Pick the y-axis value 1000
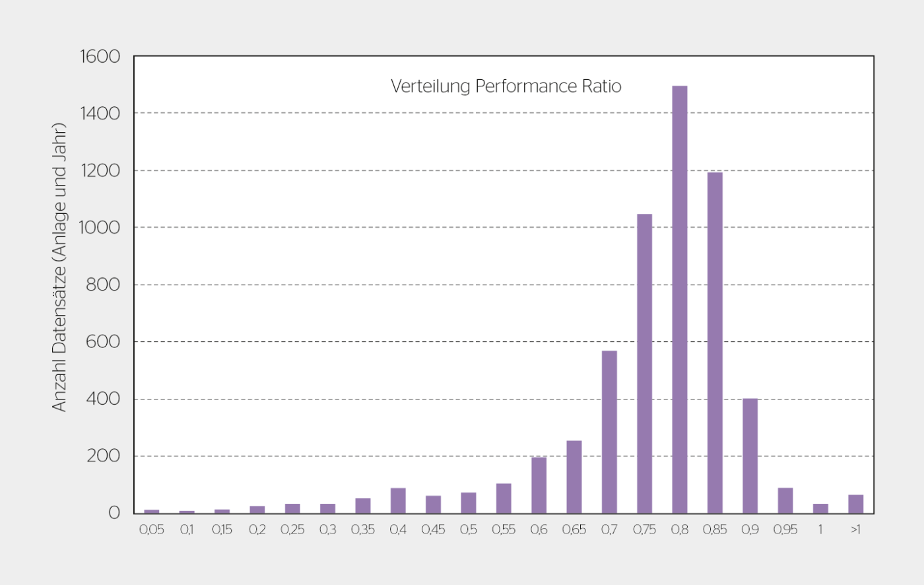The height and width of the screenshot is (585, 924). coord(100,227)
